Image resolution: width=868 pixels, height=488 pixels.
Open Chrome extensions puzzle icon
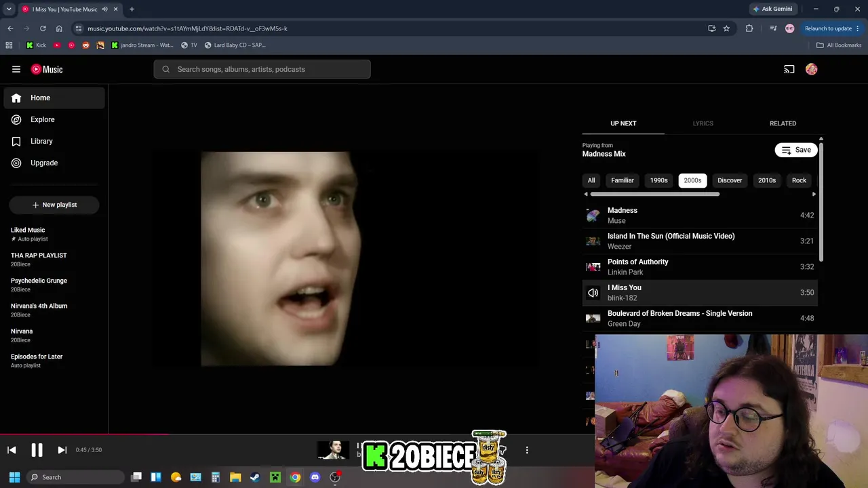tap(749, 28)
